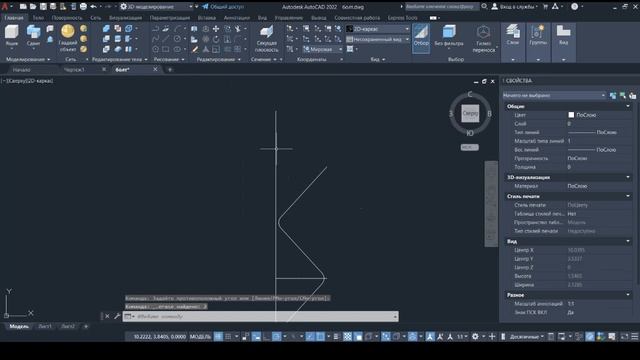Expand the Modeling (Моделирование) panel title
640x360 pixels.
28,59
